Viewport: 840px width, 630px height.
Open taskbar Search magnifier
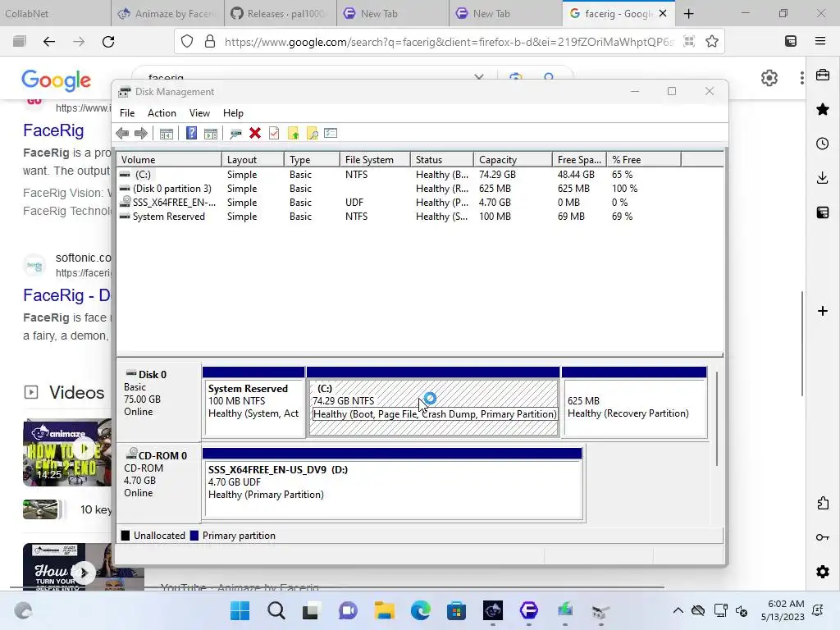(276, 610)
